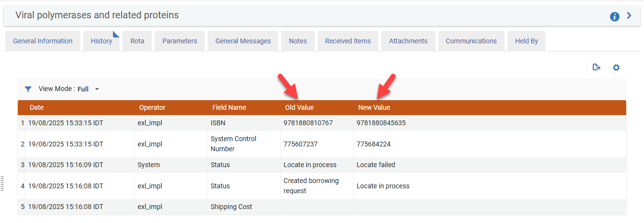View the Communications tab

[x=471, y=41]
